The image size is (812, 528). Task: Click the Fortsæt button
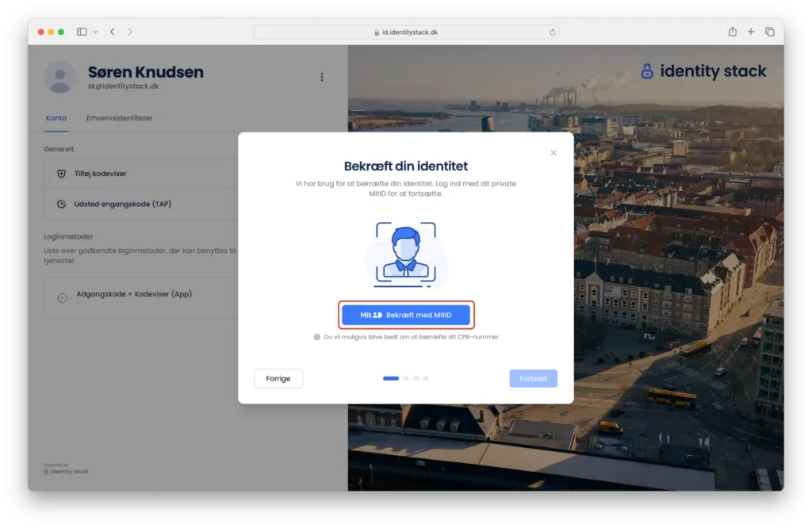pyautogui.click(x=533, y=378)
